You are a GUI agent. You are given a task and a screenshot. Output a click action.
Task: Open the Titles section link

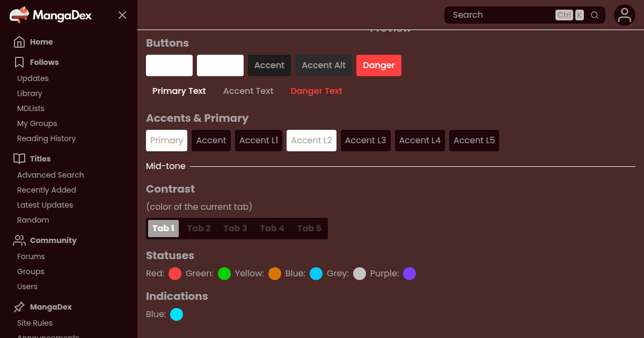coord(40,159)
